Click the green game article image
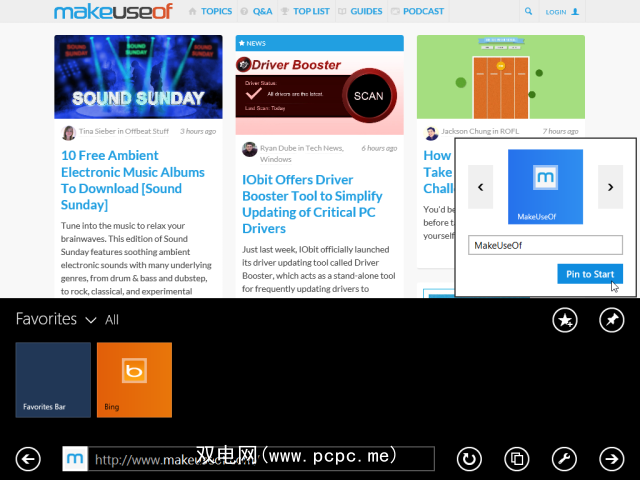 pyautogui.click(x=501, y=77)
